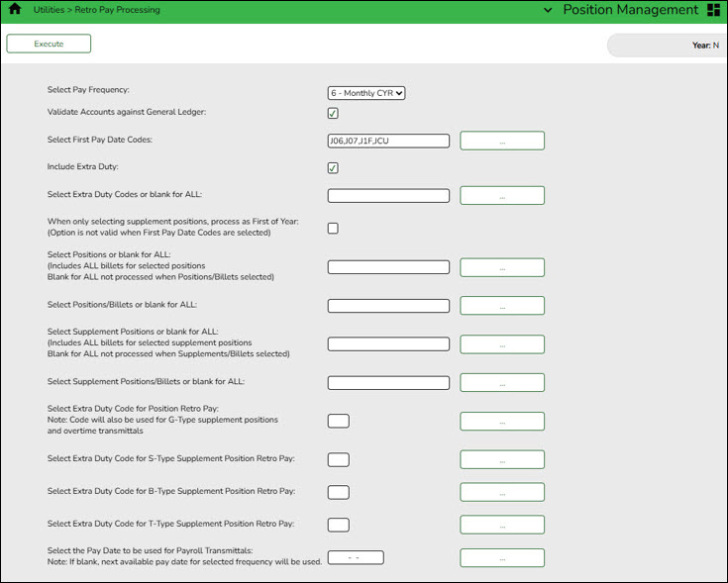The width and height of the screenshot is (728, 583).
Task: Click the First Pay Date Codes text field
Action: click(388, 142)
